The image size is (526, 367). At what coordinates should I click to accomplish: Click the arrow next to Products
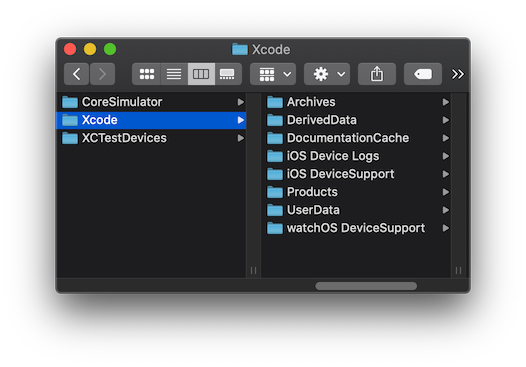click(x=445, y=192)
